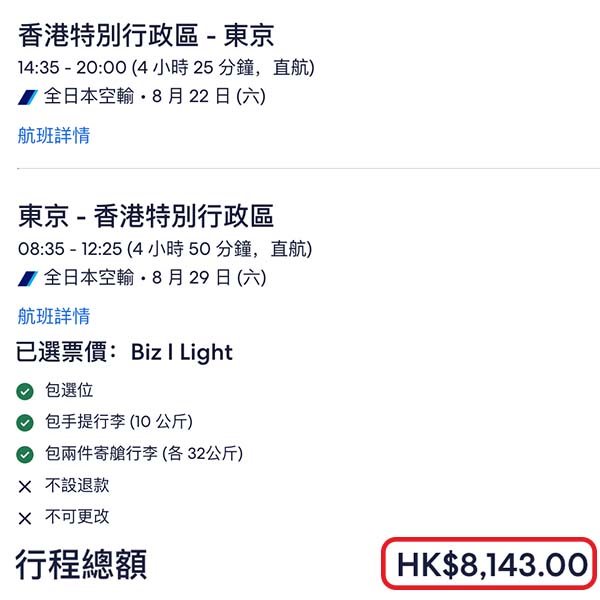Click the green check beside 包手提行李
The image size is (600, 600).
26,422
